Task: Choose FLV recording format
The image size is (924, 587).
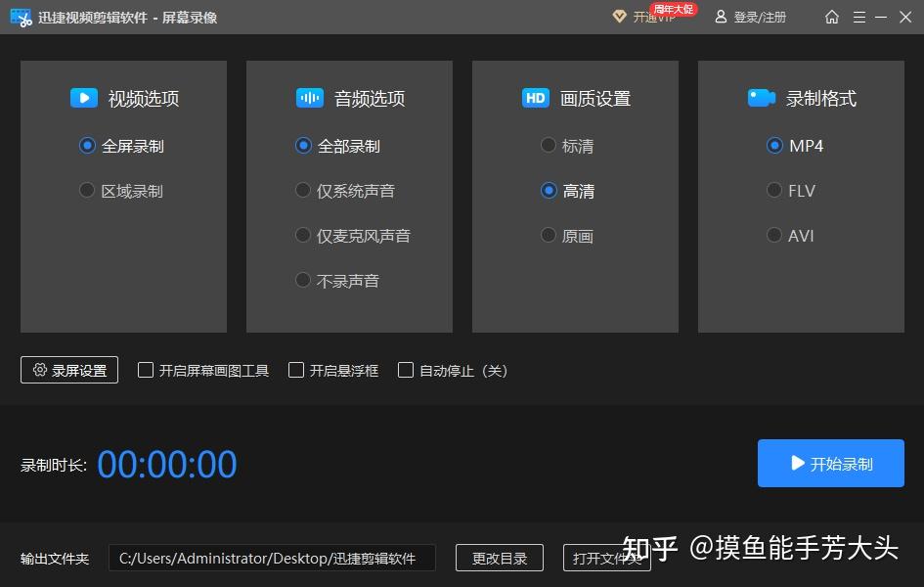Action: coord(791,191)
